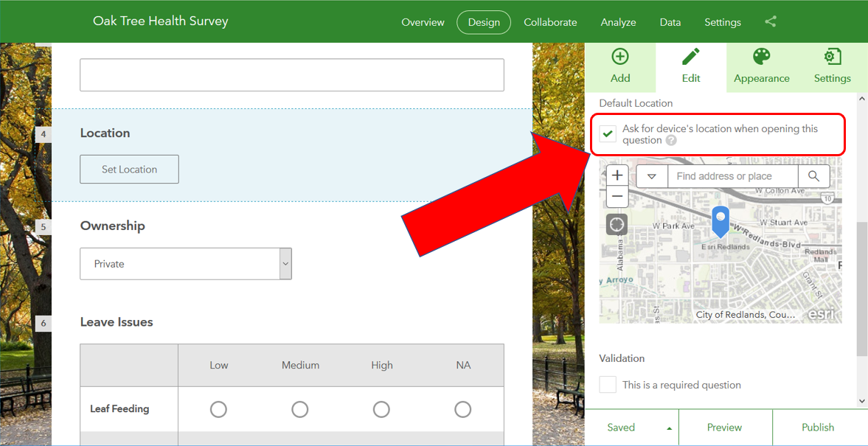The width and height of the screenshot is (868, 446).
Task: Open the Settings gear-page icon
Action: point(832,57)
